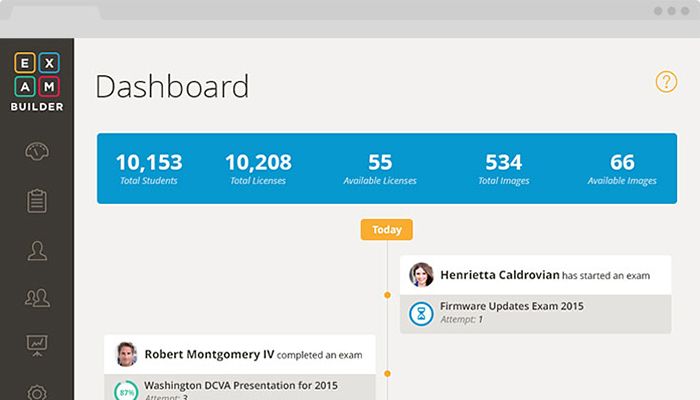Screen dimensions: 700x400
Task: Open Washington DCVA Presentation for 2015
Action: coord(241,385)
